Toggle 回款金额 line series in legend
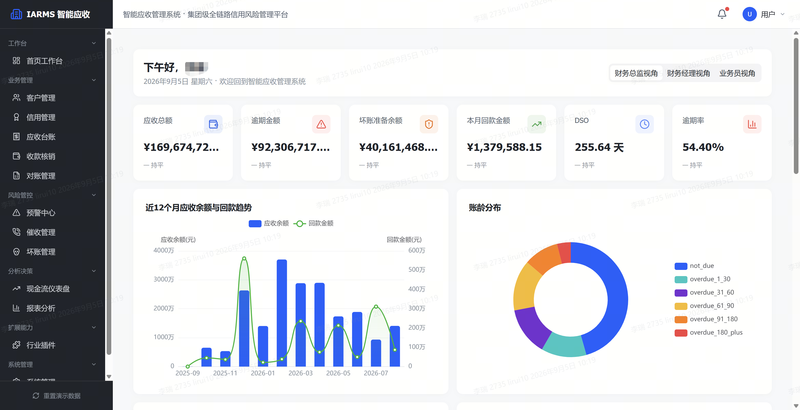 314,223
